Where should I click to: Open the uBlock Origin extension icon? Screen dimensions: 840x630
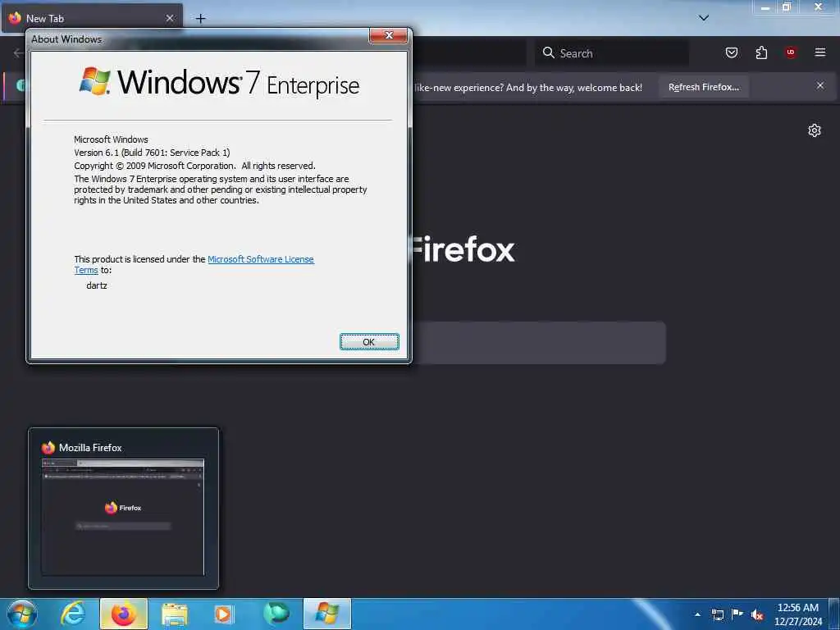[791, 52]
